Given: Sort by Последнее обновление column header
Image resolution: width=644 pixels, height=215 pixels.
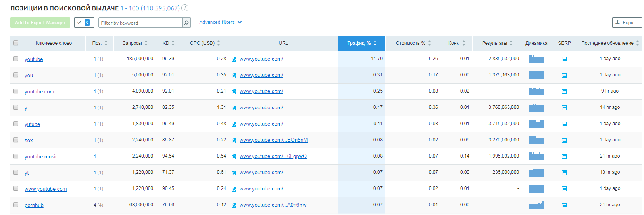Looking at the screenshot, I should [x=610, y=43].
